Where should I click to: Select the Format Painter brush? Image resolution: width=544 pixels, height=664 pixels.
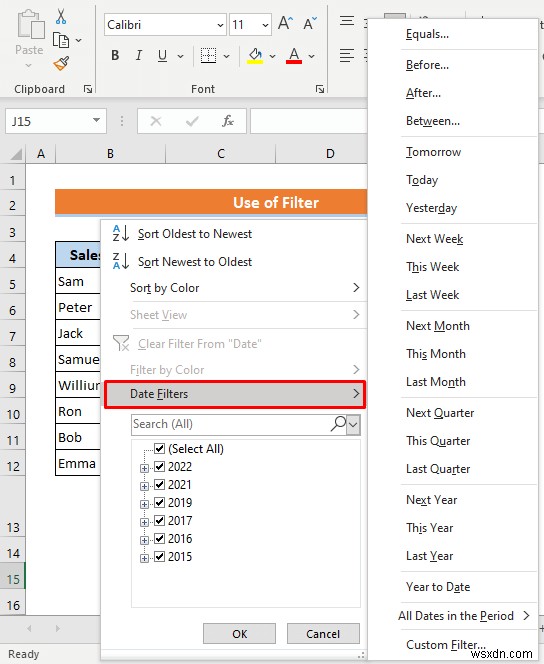[61, 64]
